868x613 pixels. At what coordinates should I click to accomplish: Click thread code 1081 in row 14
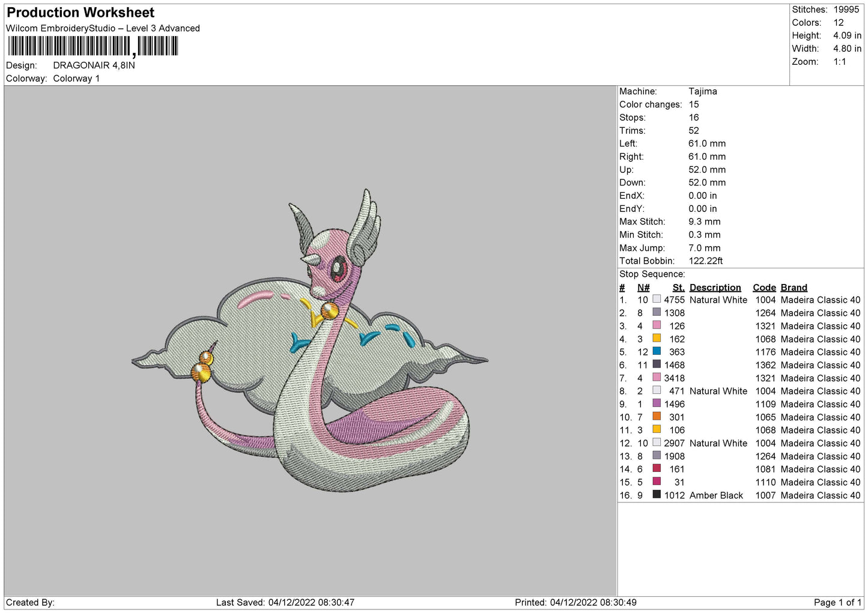(765, 469)
